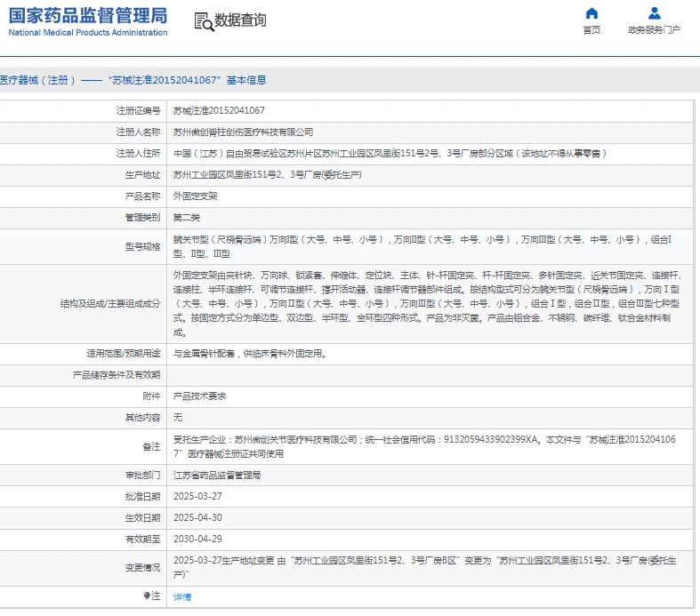Click the 生产地址 label
This screenshot has height=616, width=700.
tap(142, 175)
